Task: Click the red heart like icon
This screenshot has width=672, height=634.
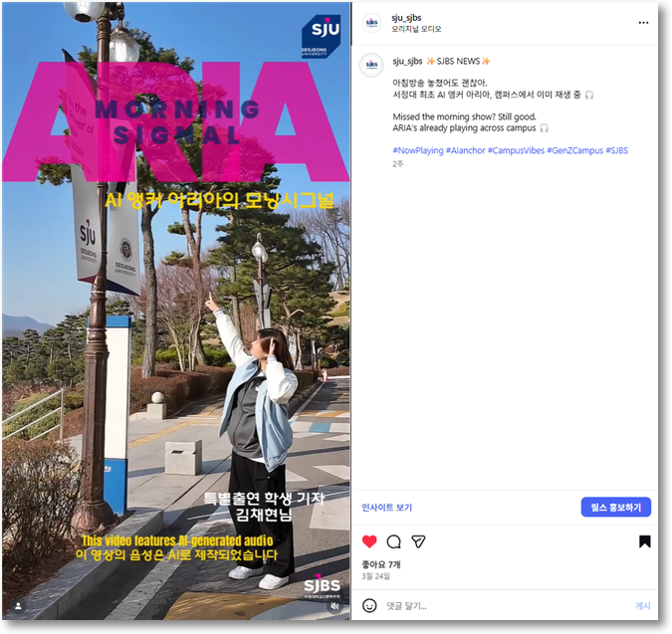Action: tap(369, 541)
